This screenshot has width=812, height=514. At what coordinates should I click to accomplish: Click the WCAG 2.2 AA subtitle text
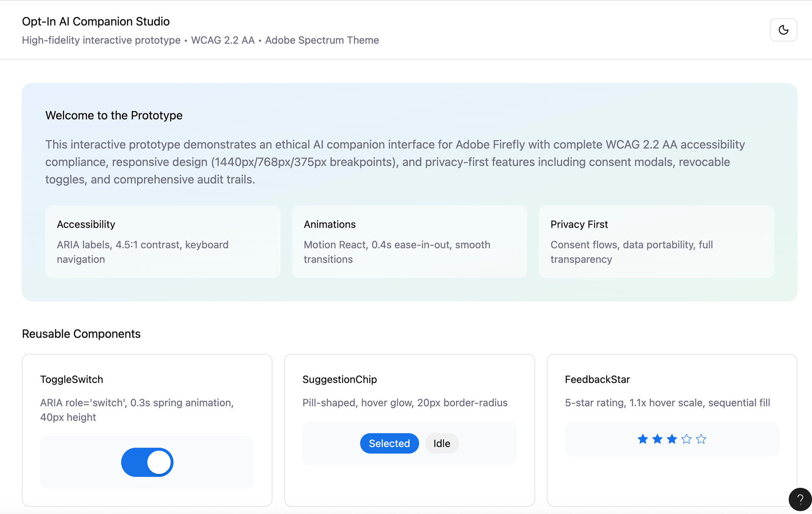(222, 40)
